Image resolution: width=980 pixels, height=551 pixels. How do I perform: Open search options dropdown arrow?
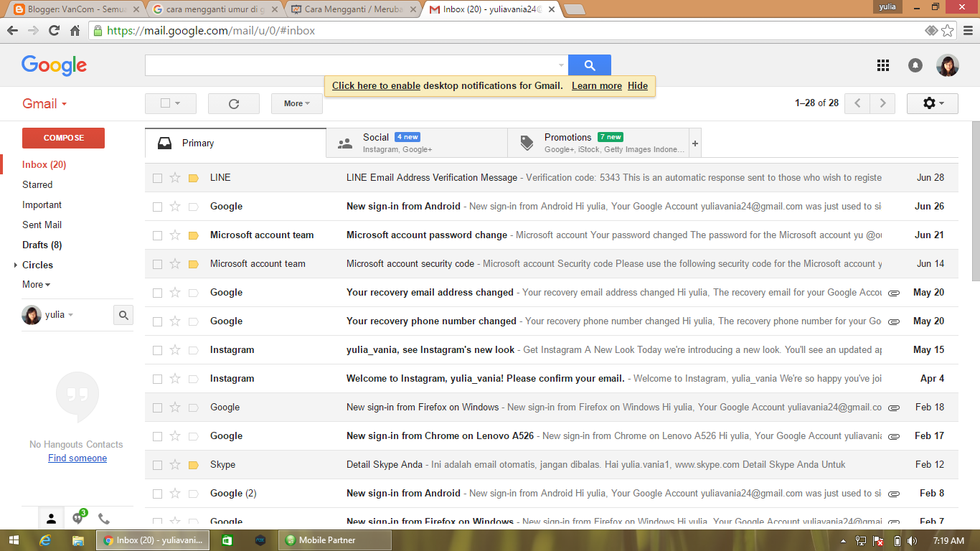pos(561,65)
